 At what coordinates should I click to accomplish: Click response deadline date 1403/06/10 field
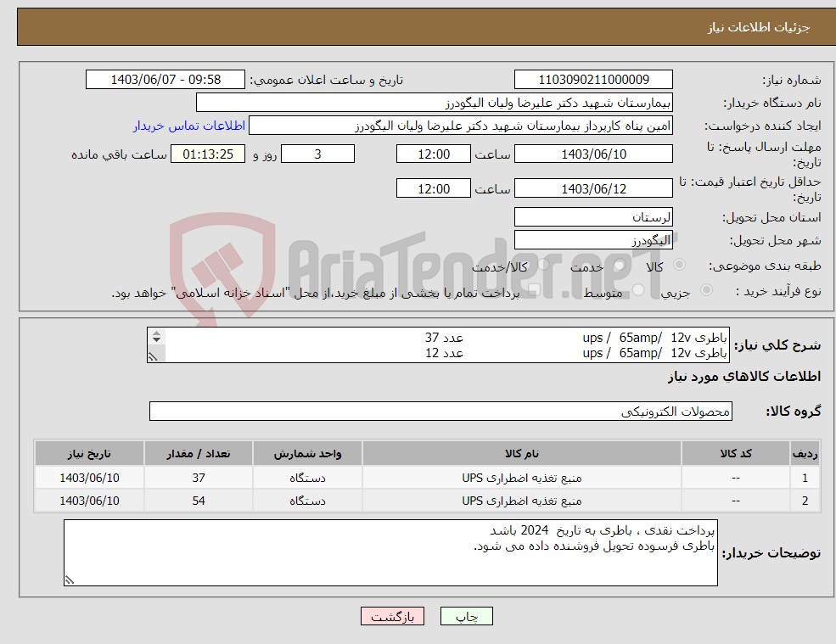(593, 154)
